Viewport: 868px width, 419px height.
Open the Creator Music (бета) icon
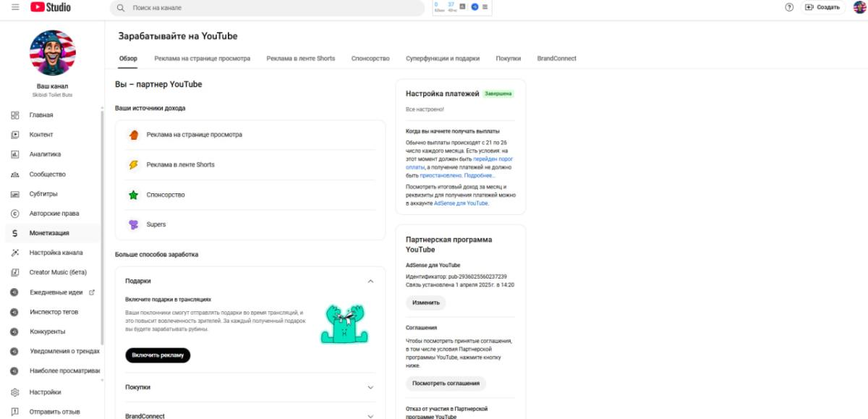(14, 272)
